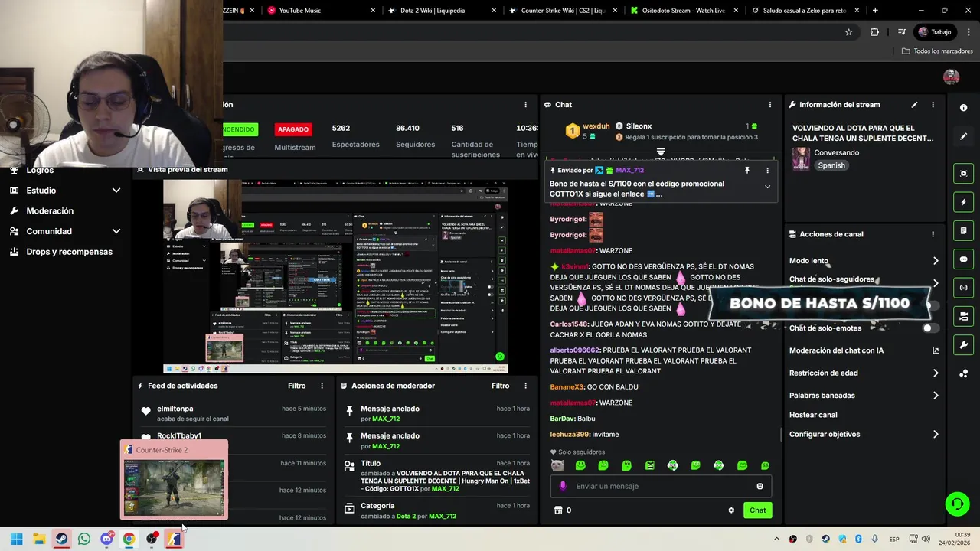Open the Feed de actividades three-dot menu
The height and width of the screenshot is (551, 980).
click(322, 386)
